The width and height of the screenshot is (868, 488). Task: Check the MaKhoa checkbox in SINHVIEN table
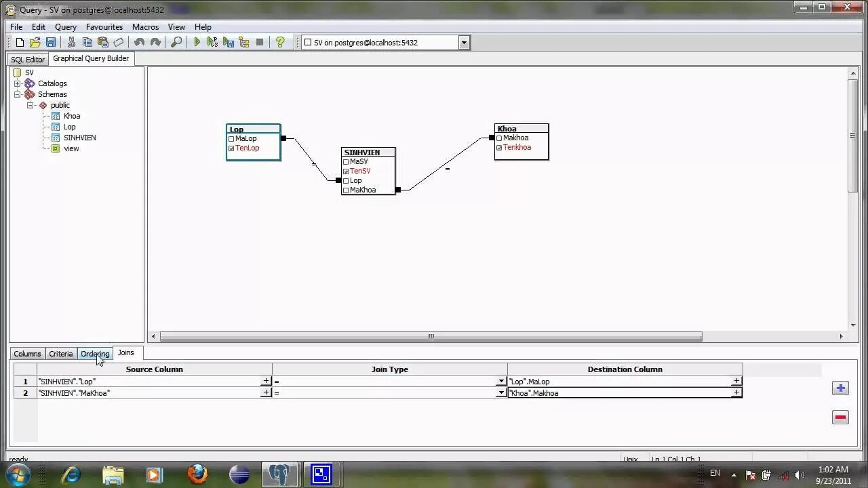pyautogui.click(x=346, y=190)
